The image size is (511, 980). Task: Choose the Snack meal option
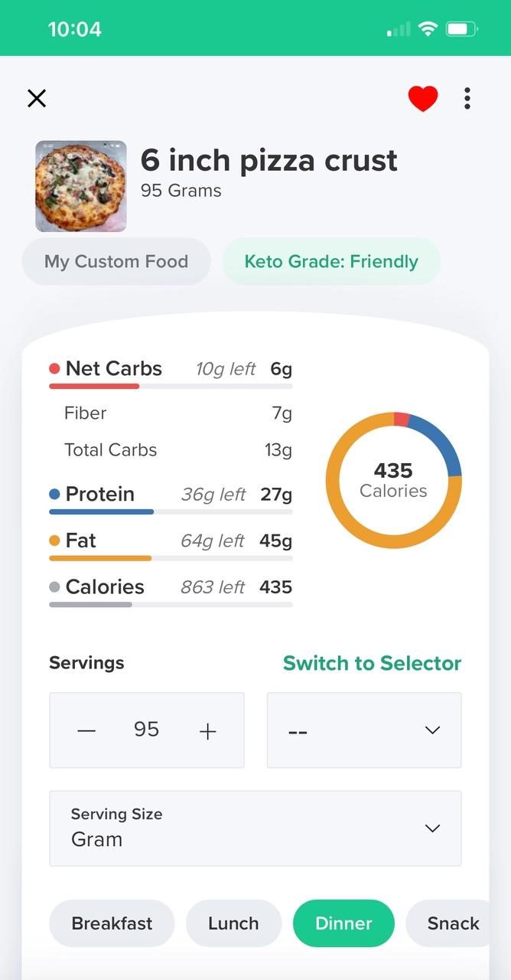(x=453, y=923)
